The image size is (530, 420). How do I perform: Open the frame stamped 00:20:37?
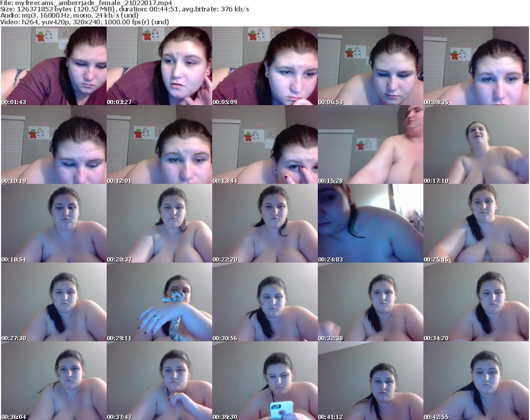(159, 224)
